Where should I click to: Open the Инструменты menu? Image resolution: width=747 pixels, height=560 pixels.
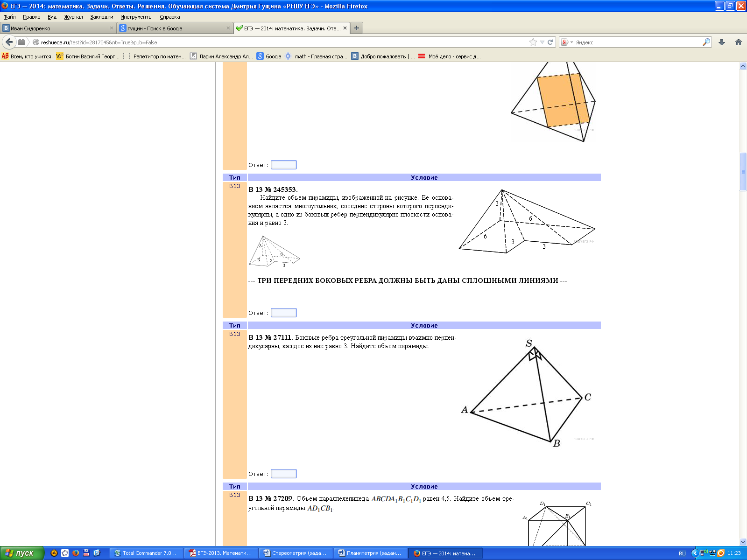(136, 17)
